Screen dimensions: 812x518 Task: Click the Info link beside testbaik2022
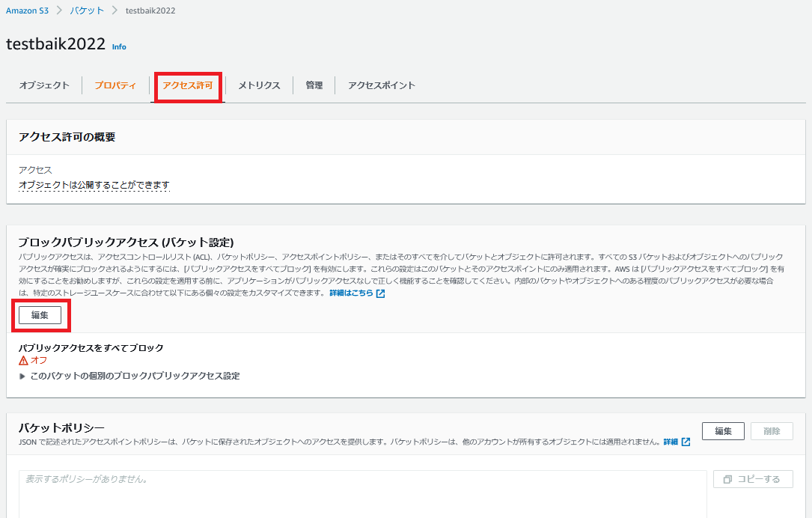[x=119, y=46]
